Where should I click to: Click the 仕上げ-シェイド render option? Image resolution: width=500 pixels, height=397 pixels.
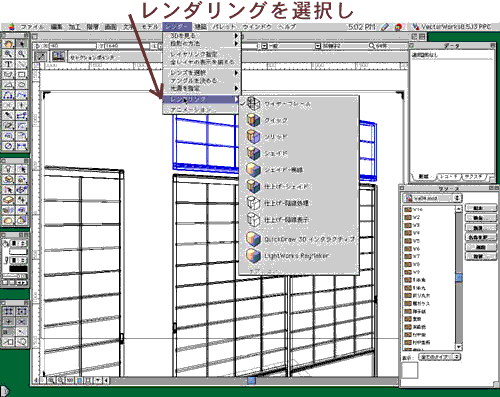click(286, 186)
